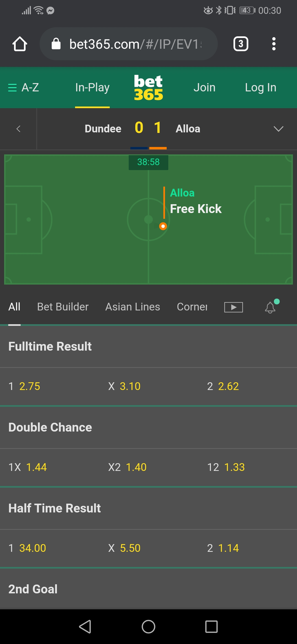Image resolution: width=297 pixels, height=644 pixels.
Task: Collapse the Fulltime Result market
Action: pyautogui.click(x=50, y=346)
